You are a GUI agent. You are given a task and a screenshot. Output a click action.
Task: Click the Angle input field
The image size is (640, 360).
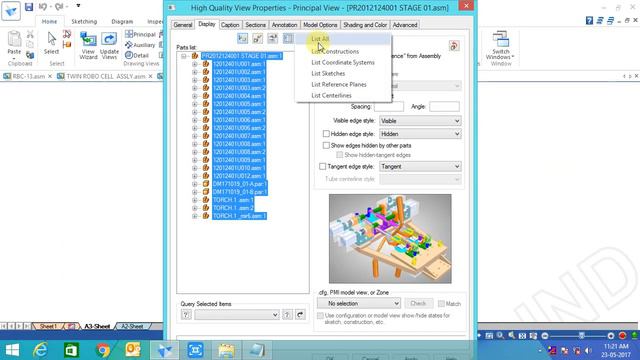click(x=444, y=107)
